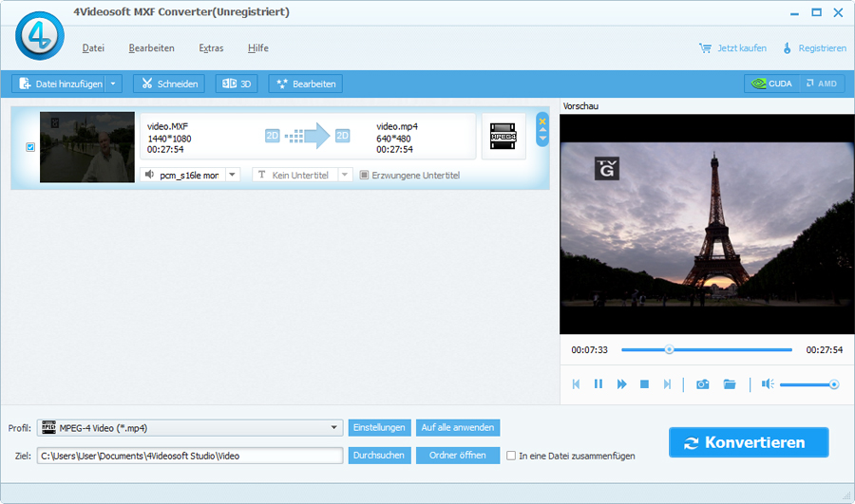Click the preview seek progress slider
855x504 pixels.
pos(706,349)
